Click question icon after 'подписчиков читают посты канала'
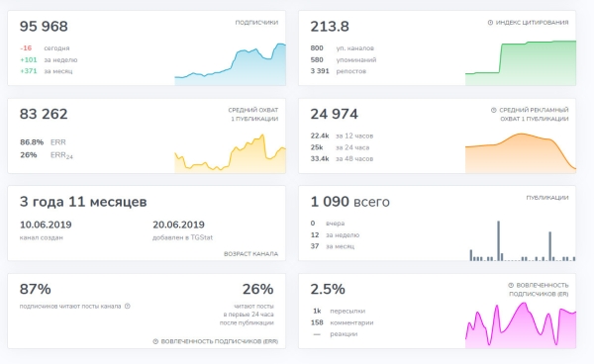The image size is (594, 364). [x=128, y=306]
